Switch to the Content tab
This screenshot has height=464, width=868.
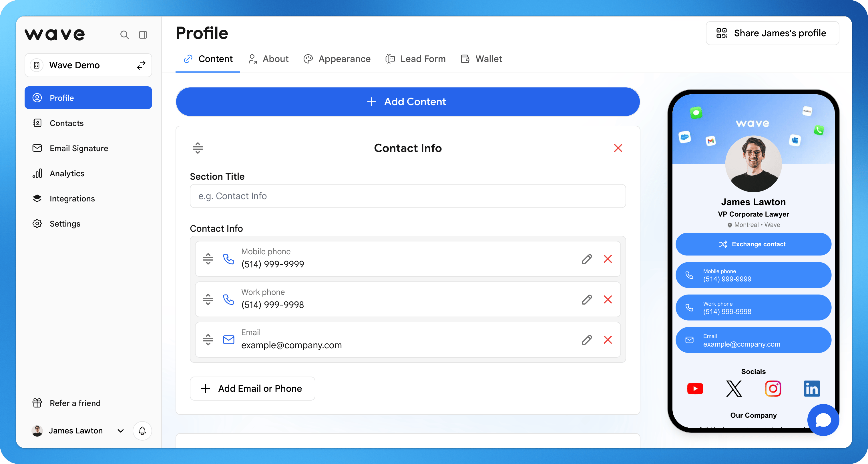(208, 59)
